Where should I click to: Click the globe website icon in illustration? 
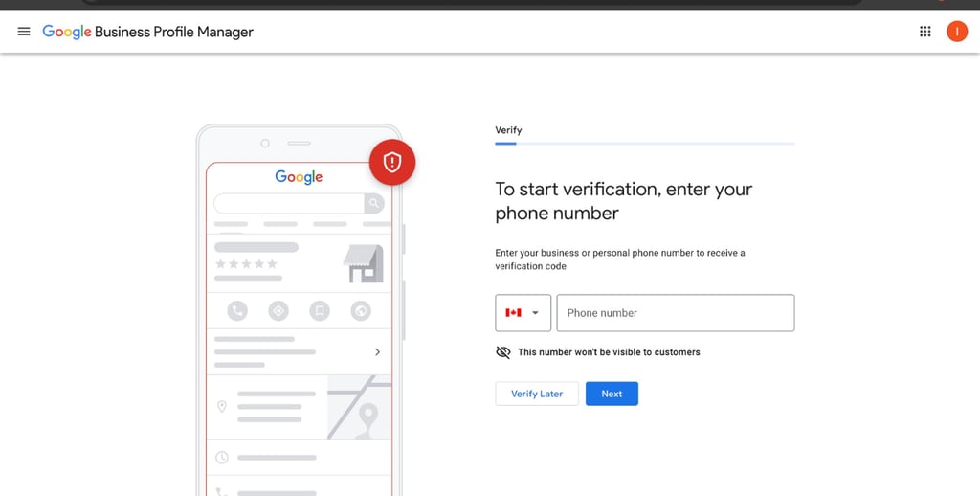point(361,311)
